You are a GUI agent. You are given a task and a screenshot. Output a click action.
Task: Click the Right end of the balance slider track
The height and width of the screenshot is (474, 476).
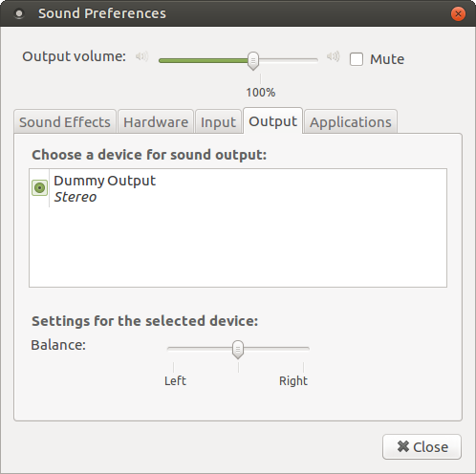pyautogui.click(x=308, y=349)
